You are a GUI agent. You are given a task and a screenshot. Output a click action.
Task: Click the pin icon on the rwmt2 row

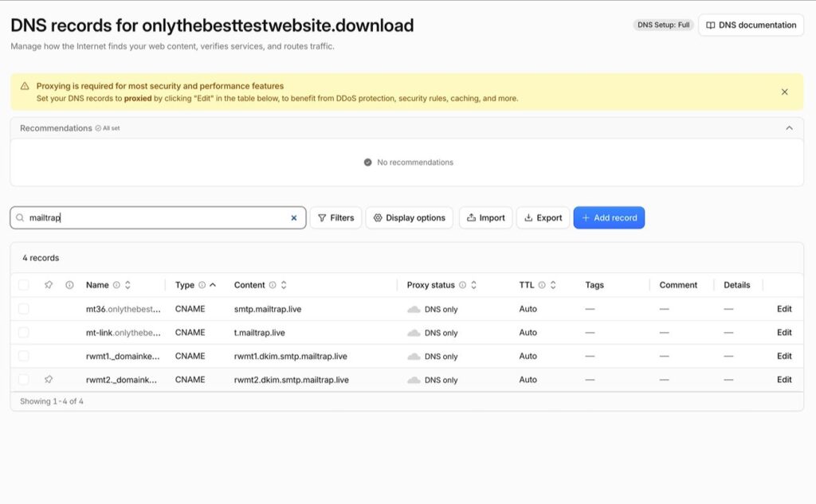click(49, 380)
